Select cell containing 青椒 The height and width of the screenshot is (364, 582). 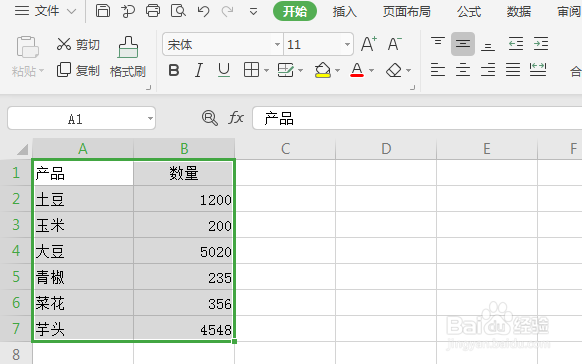83,277
